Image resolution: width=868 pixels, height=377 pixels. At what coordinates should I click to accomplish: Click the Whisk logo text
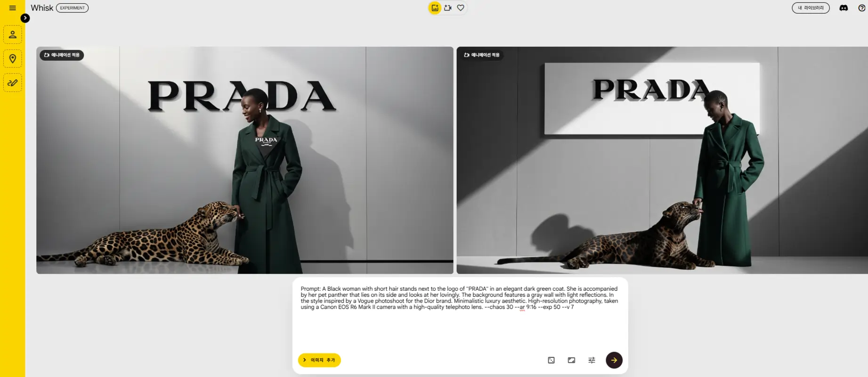click(x=42, y=8)
